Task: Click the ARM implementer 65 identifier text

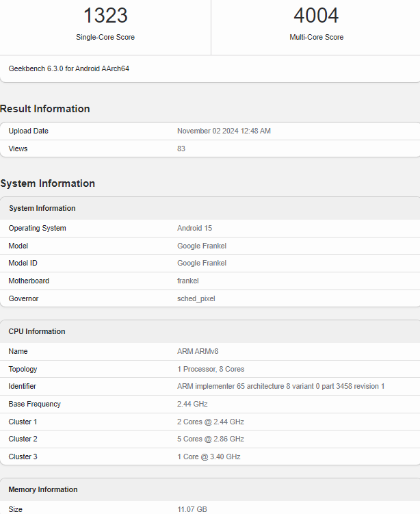Action: [280, 386]
